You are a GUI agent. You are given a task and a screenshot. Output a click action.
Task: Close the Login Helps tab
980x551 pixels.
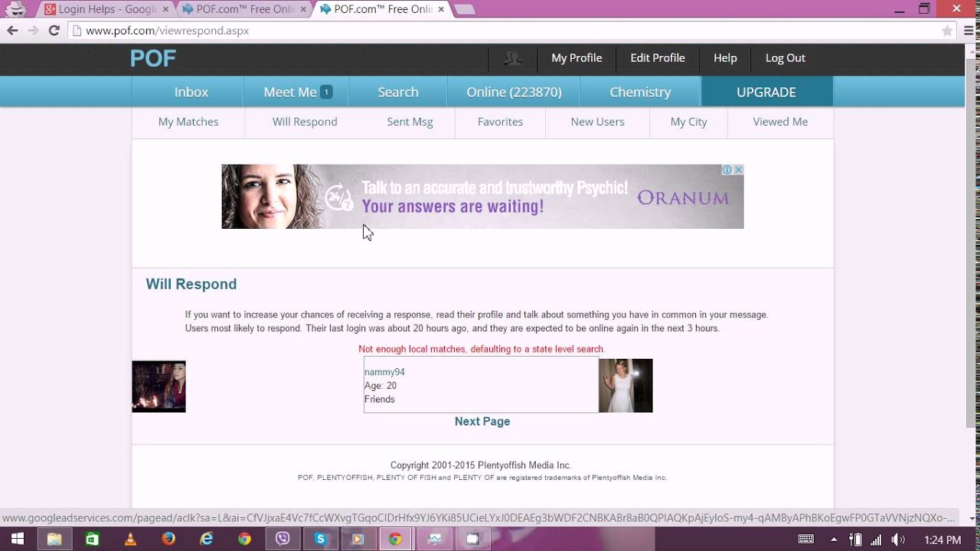point(165,9)
